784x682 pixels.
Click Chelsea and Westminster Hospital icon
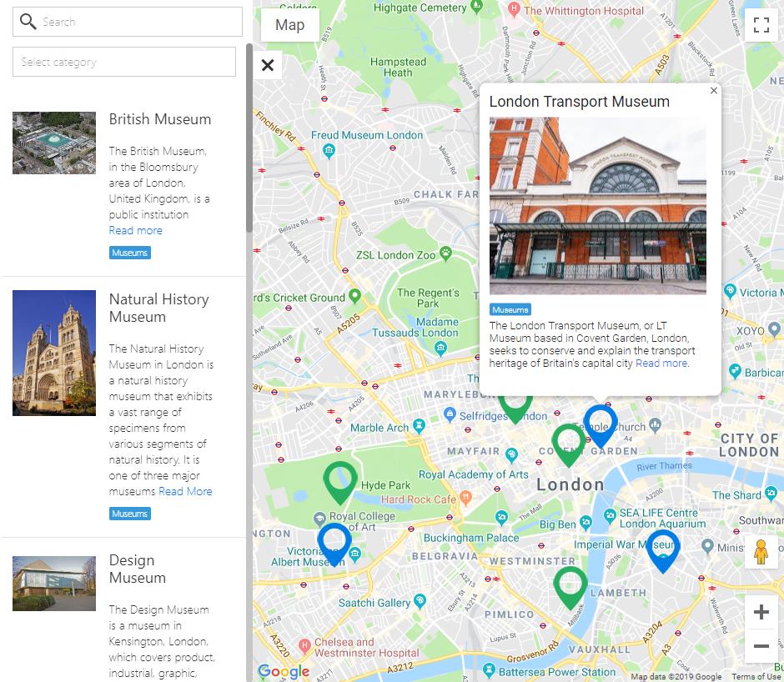click(305, 645)
